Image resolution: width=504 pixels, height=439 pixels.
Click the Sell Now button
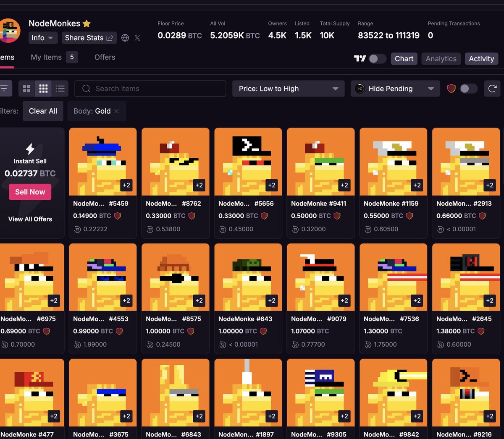30,192
